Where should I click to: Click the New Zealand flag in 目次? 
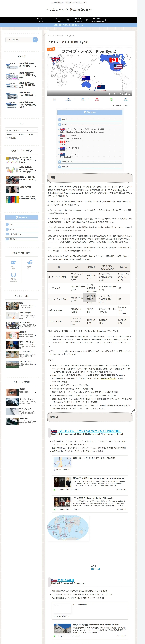[x=63, y=154]
